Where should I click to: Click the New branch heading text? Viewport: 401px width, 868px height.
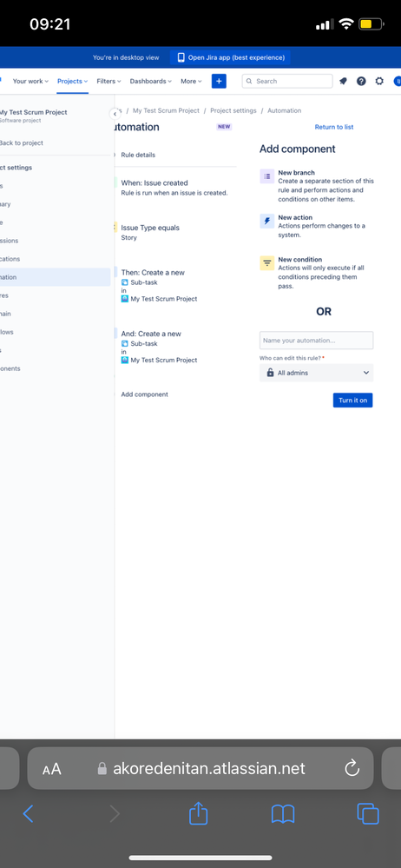point(297,173)
